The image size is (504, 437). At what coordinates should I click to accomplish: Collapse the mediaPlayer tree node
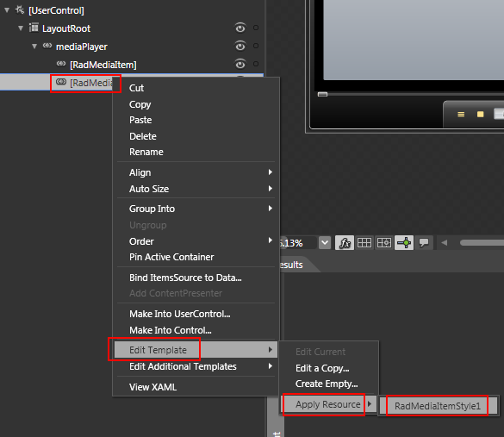tap(34, 47)
